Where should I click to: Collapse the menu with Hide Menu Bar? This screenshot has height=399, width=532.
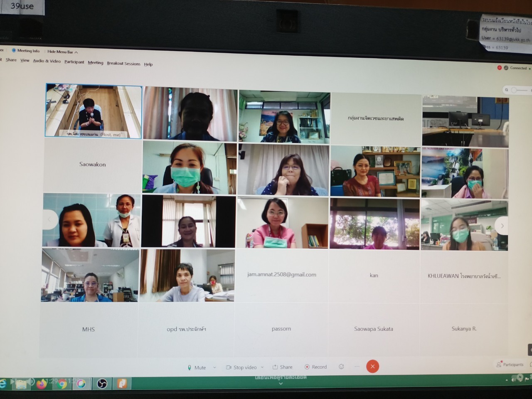62,52
